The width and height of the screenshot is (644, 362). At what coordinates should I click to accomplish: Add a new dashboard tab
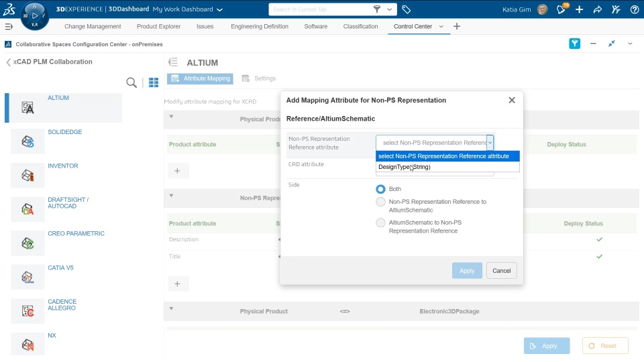coord(457,26)
